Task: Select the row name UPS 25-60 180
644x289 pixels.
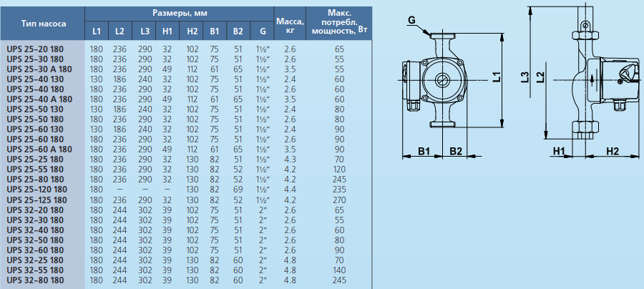Action: click(x=35, y=139)
